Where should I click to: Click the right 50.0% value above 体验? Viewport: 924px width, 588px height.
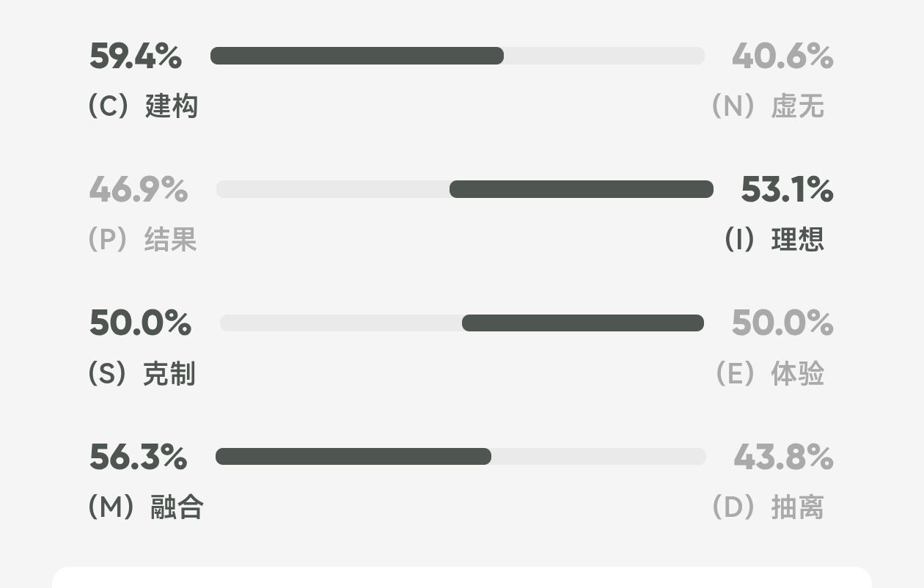782,323
